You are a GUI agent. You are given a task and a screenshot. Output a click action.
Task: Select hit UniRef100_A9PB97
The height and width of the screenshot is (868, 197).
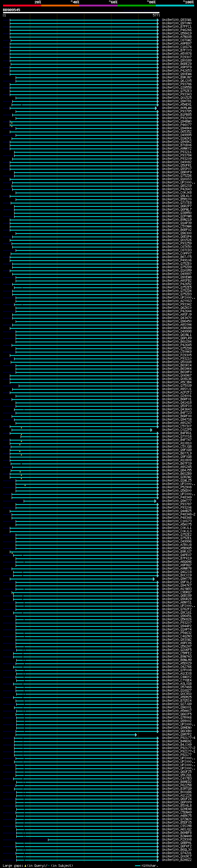click(177, 43)
